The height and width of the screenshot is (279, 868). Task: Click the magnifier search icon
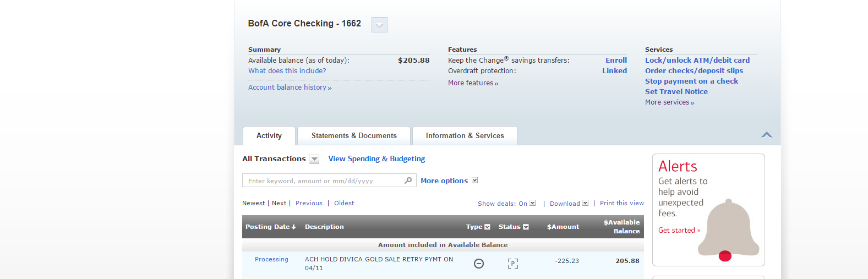[x=408, y=180]
